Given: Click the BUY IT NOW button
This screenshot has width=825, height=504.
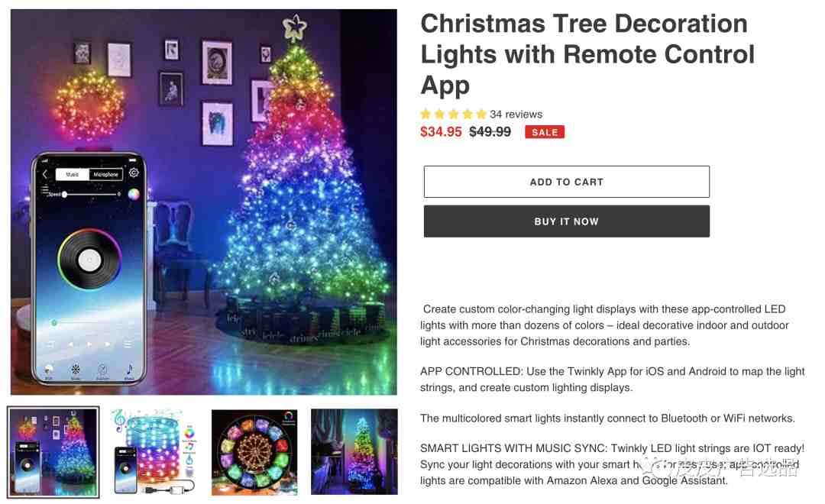Looking at the screenshot, I should [567, 221].
